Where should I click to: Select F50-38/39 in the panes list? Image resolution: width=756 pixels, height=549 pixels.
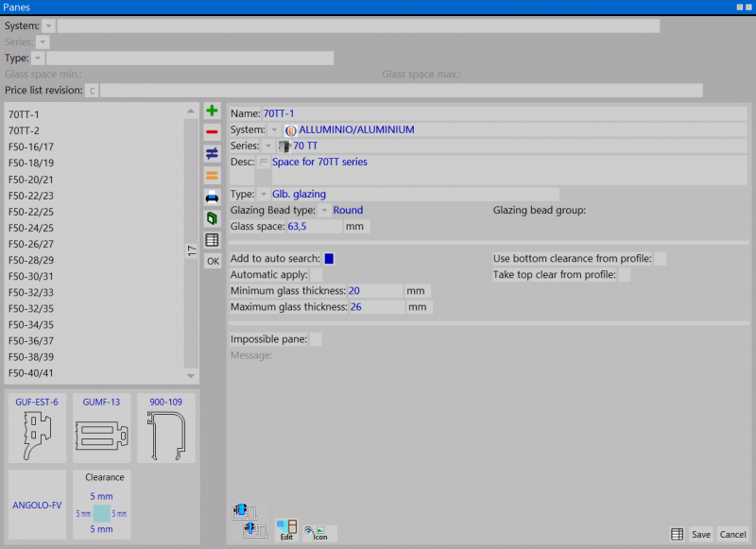(94, 357)
